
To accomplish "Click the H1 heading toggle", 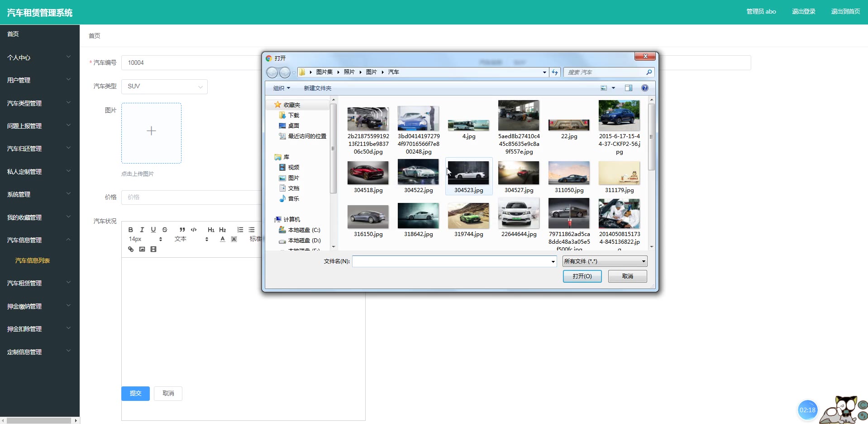I will point(211,230).
